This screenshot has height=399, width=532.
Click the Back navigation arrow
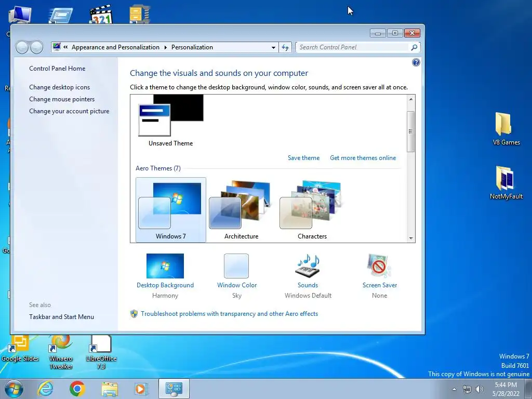[22, 47]
